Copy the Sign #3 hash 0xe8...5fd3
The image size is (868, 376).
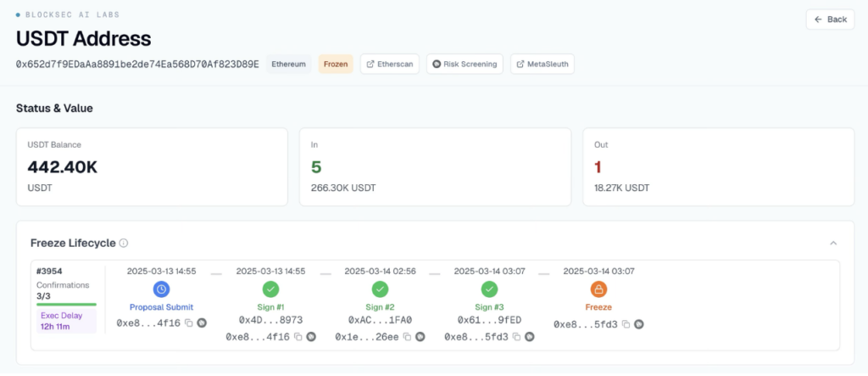click(x=516, y=337)
